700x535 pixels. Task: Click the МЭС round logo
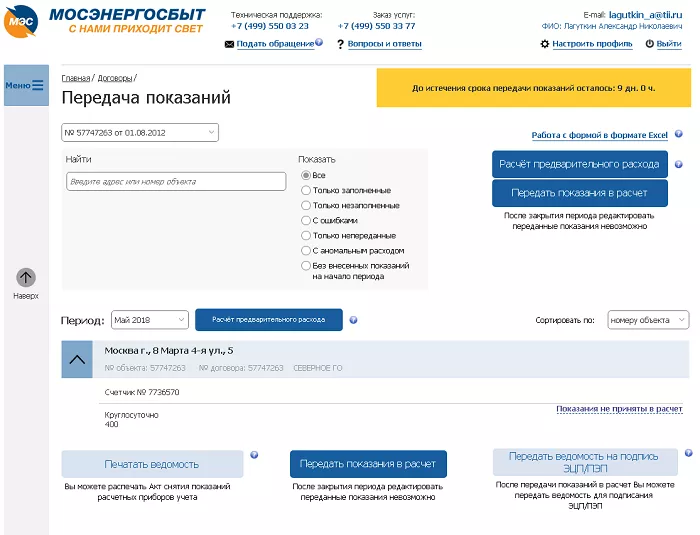coord(21,21)
